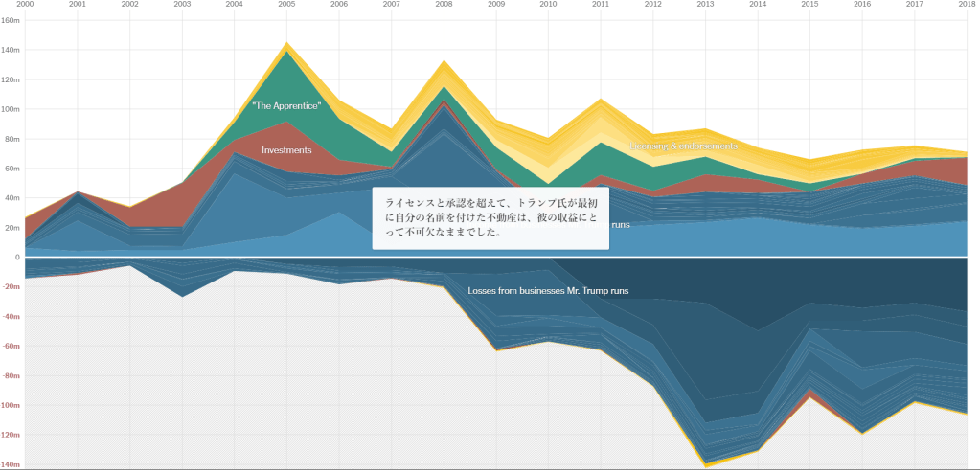Select the 2016 year label
Screen dimensions: 980x473
[862, 5]
